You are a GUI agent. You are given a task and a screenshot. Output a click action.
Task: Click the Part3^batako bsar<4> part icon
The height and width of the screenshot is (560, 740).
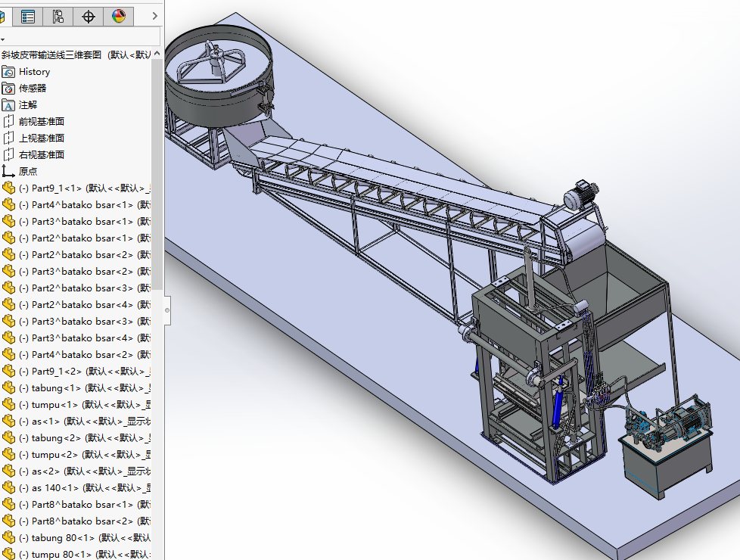[8, 338]
